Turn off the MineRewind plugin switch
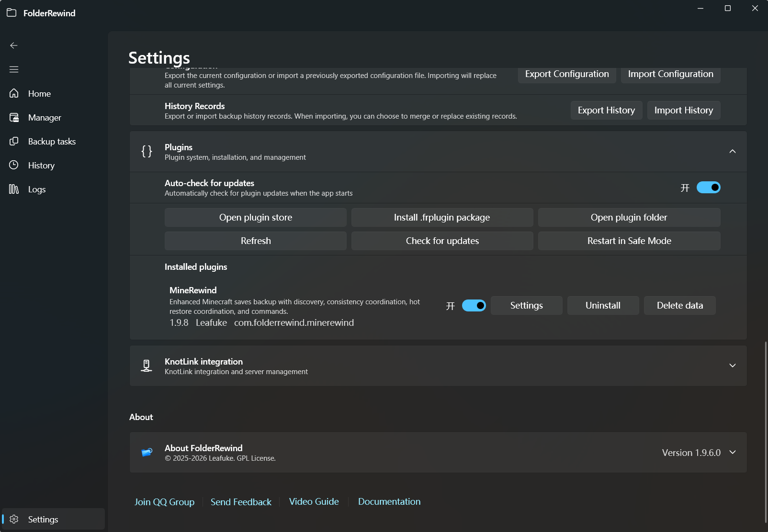Screen dimensions: 768x532 point(474,305)
